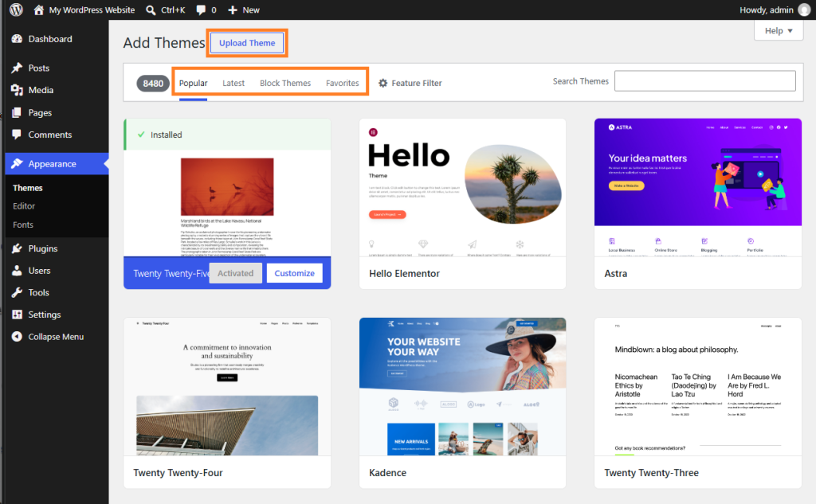
Task: Open the Fonts submenu item
Action: click(x=23, y=225)
